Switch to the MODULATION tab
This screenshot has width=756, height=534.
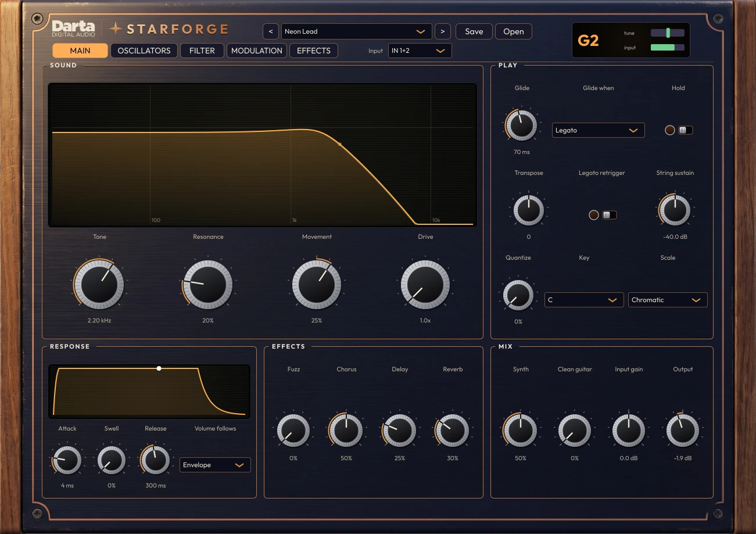pos(257,51)
